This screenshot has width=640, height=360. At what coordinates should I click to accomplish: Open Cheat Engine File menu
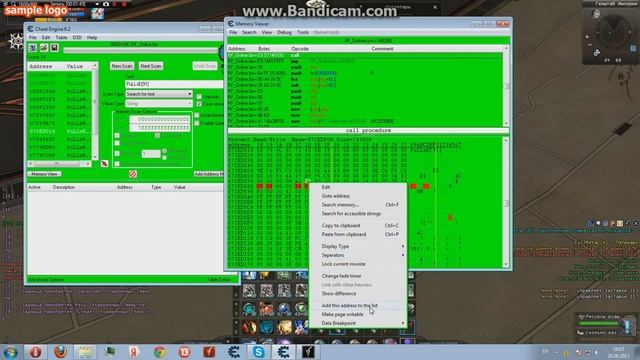click(33, 38)
